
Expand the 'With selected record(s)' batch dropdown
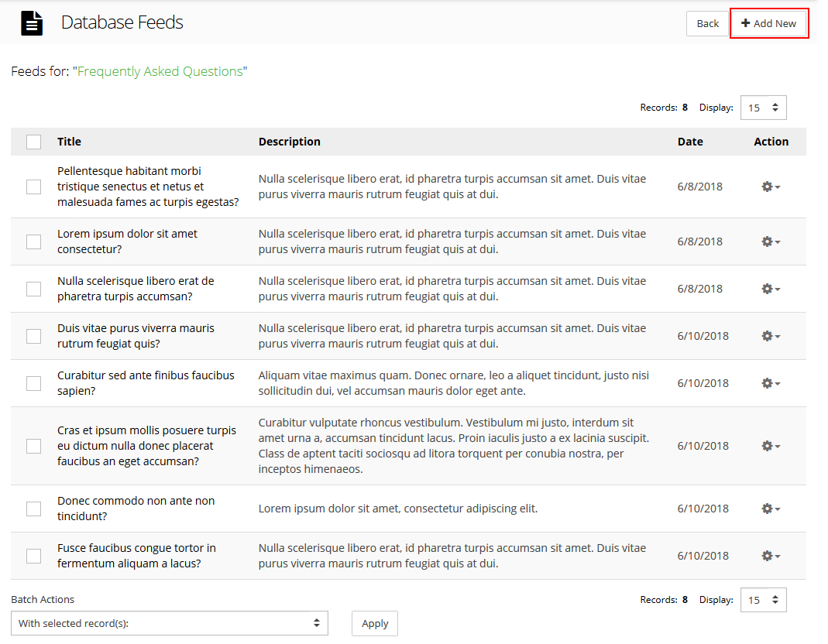[x=169, y=623]
